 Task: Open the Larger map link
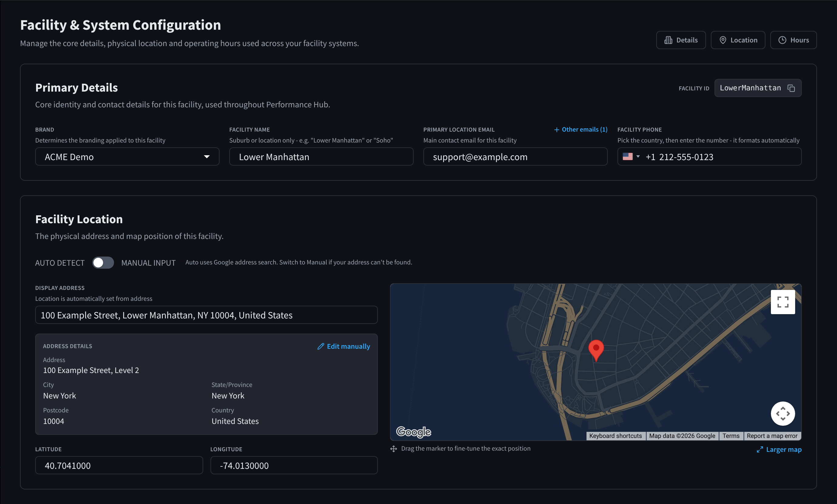pos(779,450)
